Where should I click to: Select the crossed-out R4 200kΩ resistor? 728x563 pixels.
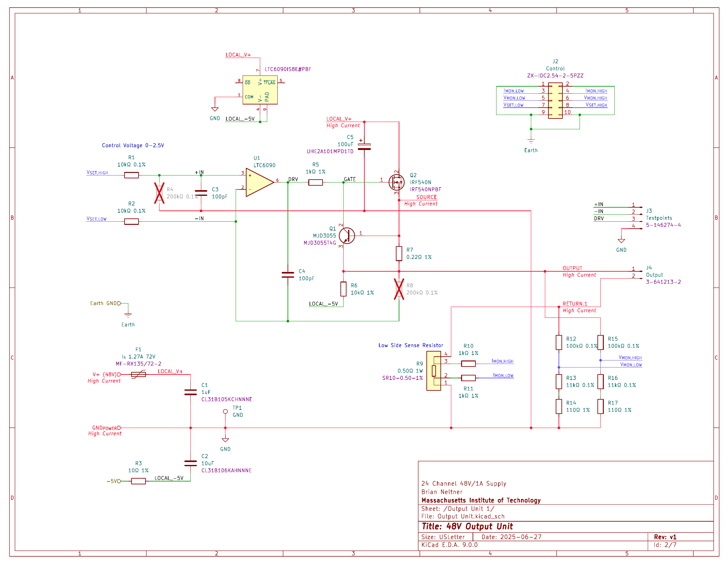pyautogui.click(x=159, y=193)
